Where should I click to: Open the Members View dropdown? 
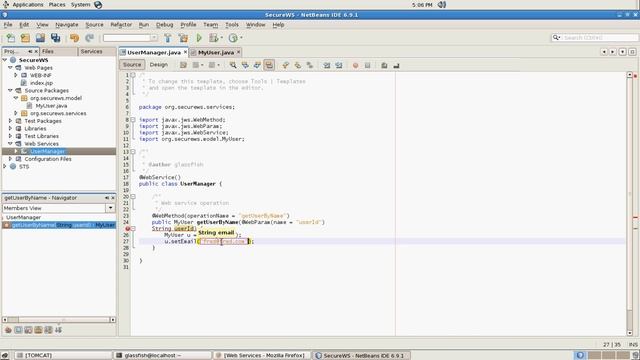point(111,208)
